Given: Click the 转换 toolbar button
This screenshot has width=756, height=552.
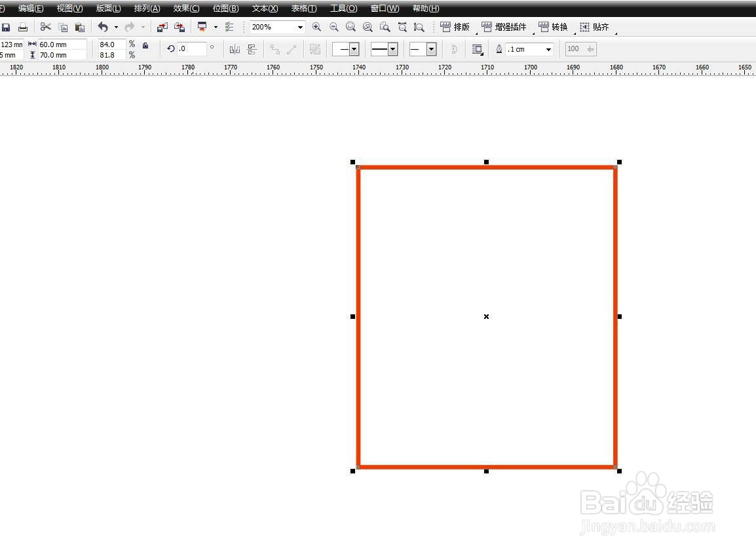Looking at the screenshot, I should point(553,27).
